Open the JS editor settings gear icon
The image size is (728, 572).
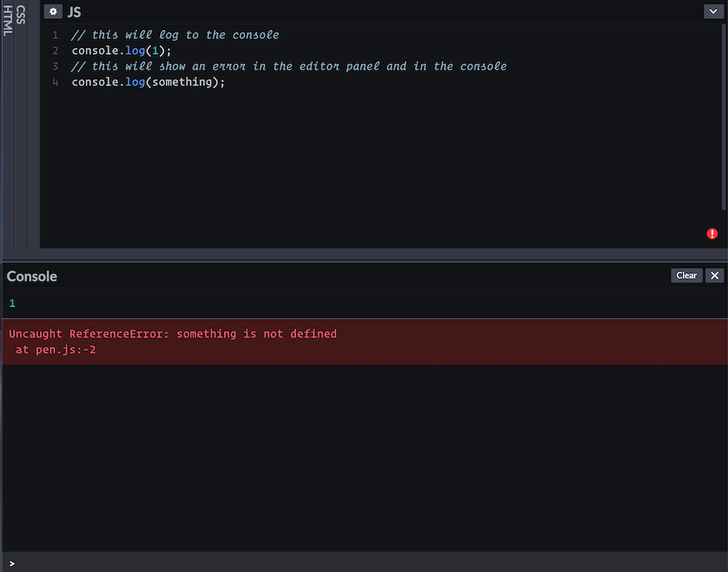(53, 11)
